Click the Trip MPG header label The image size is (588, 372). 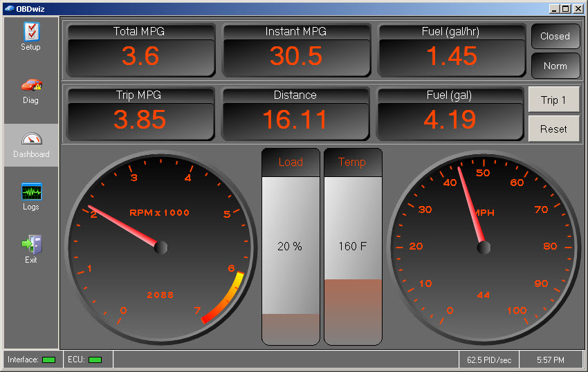(x=138, y=95)
